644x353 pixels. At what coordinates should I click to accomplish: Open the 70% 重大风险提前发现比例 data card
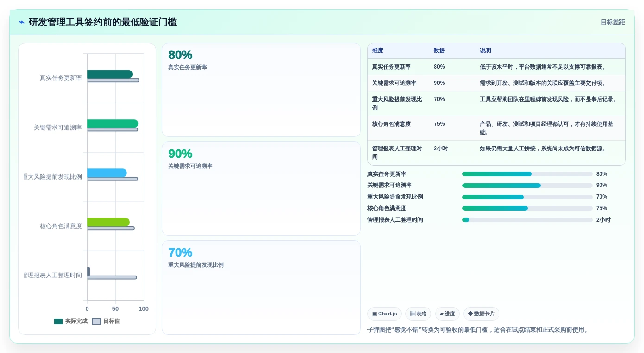pos(261,288)
